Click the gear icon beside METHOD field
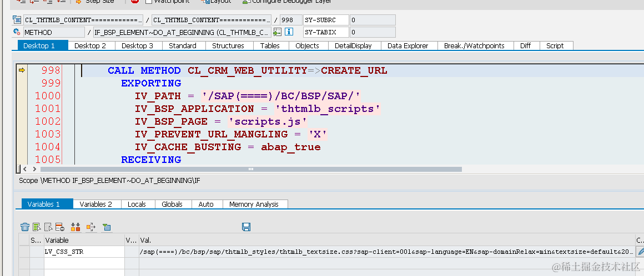The height and width of the screenshot is (276, 644). [17, 32]
